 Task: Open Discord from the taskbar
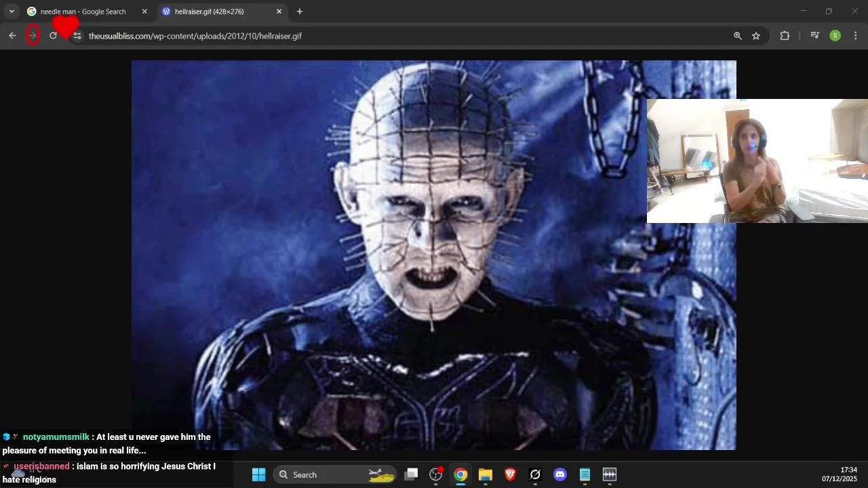560,474
